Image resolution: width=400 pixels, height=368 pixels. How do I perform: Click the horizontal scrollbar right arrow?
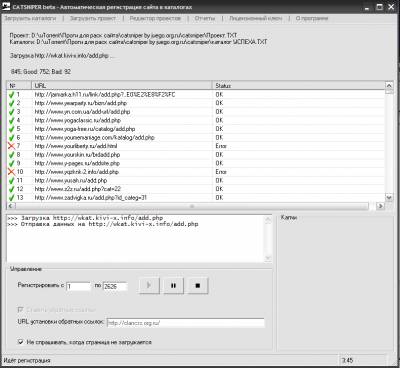380,206
